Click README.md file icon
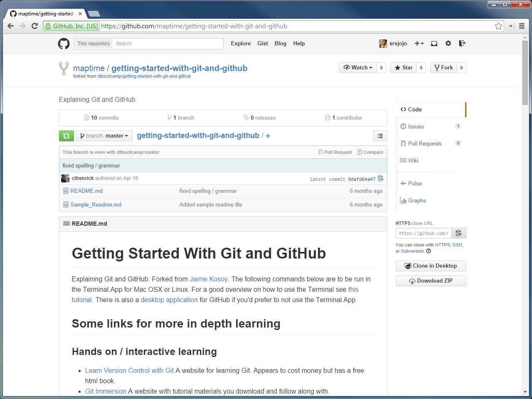The image size is (532, 399). [x=66, y=191]
